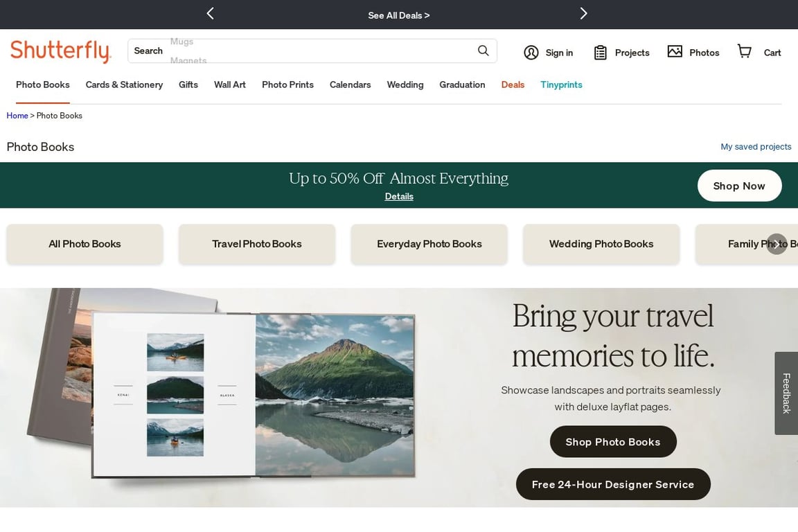Click the Shop Now button
The width and height of the screenshot is (798, 532).
[x=739, y=186]
